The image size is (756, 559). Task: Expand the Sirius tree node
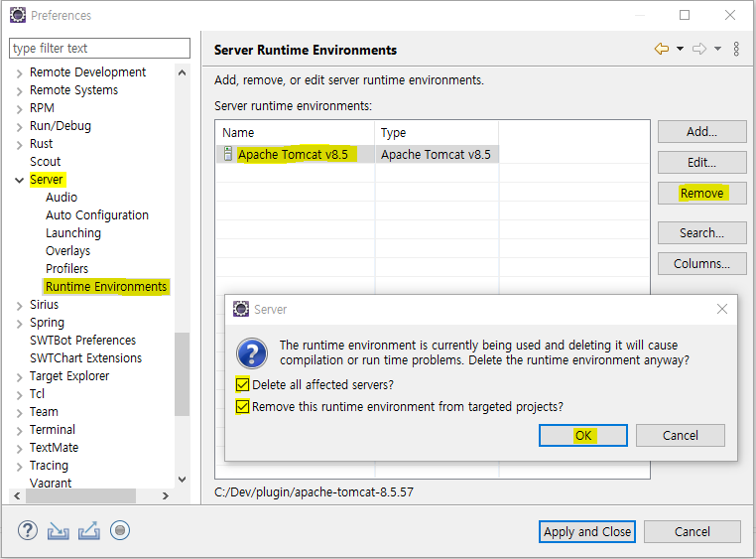(19, 306)
